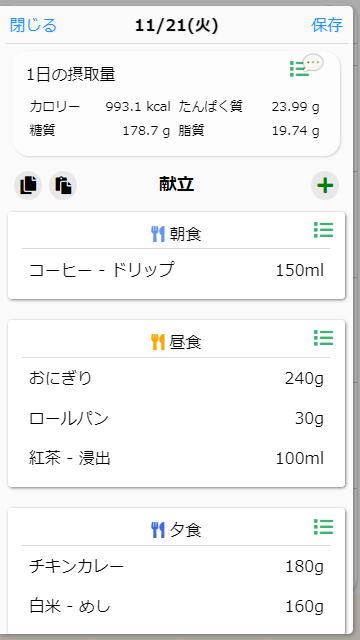The image size is (360, 640).
Task: Click the 昼食 section header
Action: tap(176, 342)
